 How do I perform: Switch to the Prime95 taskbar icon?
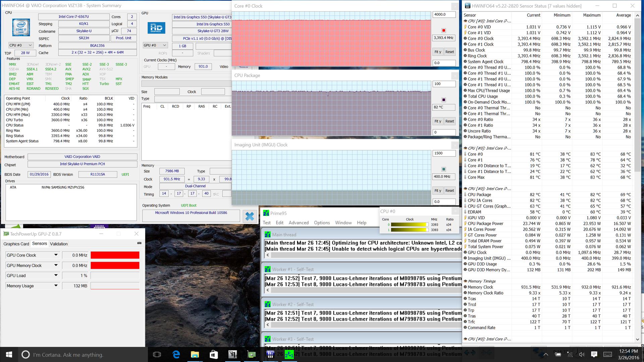(x=289, y=355)
